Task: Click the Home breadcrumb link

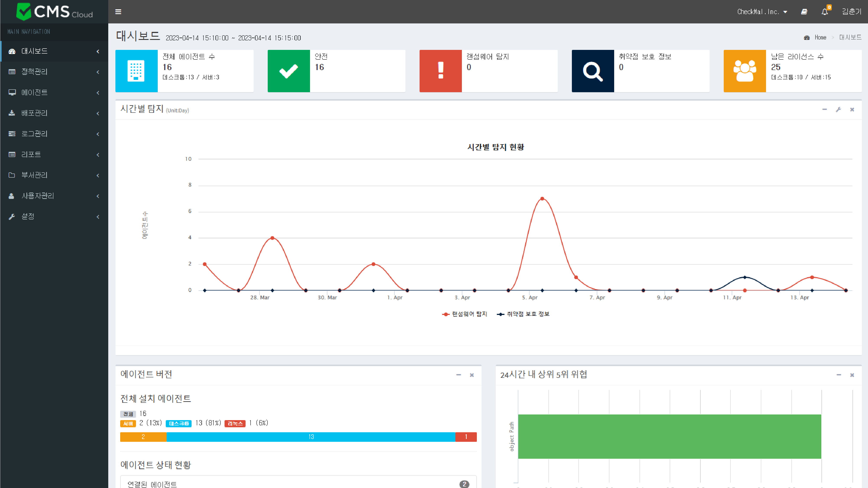Action: pyautogui.click(x=820, y=37)
